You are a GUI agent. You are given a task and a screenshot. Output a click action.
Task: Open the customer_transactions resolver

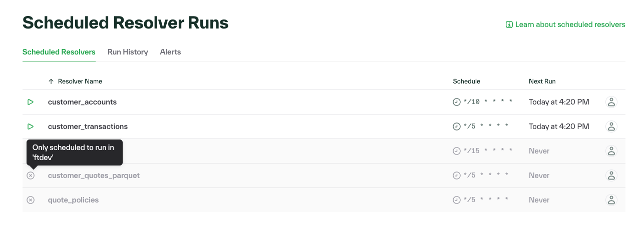(88, 126)
